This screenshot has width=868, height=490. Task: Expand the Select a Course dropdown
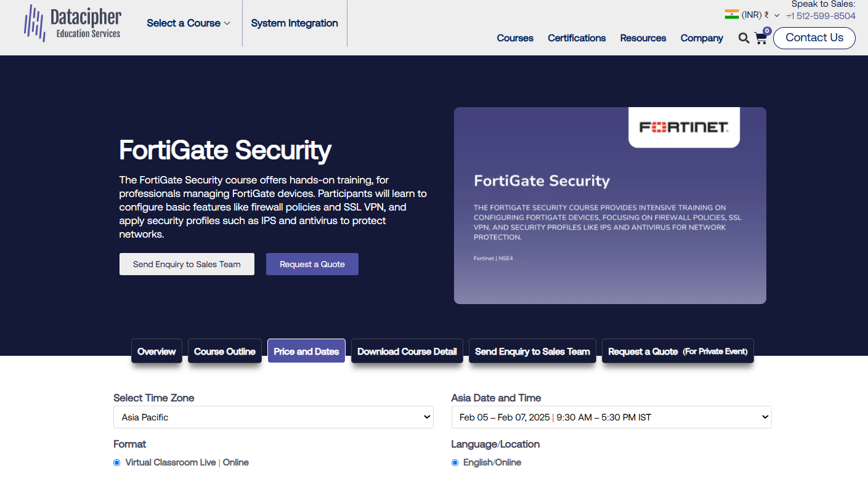pos(189,23)
